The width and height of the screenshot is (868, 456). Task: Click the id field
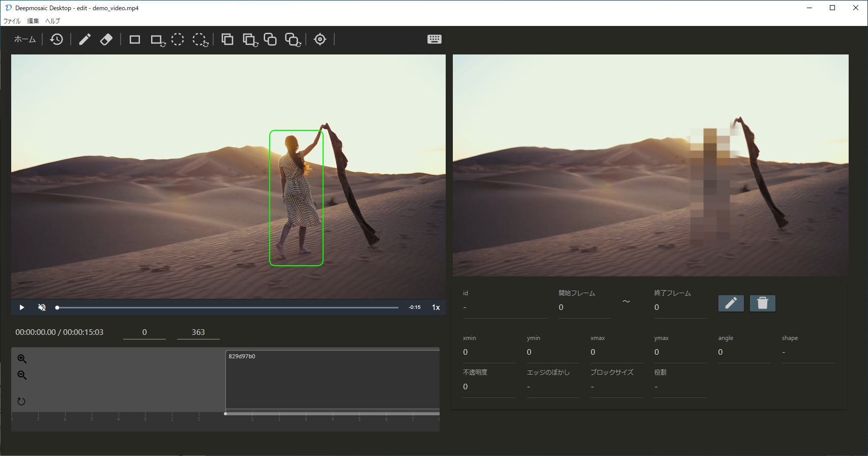[505, 307]
